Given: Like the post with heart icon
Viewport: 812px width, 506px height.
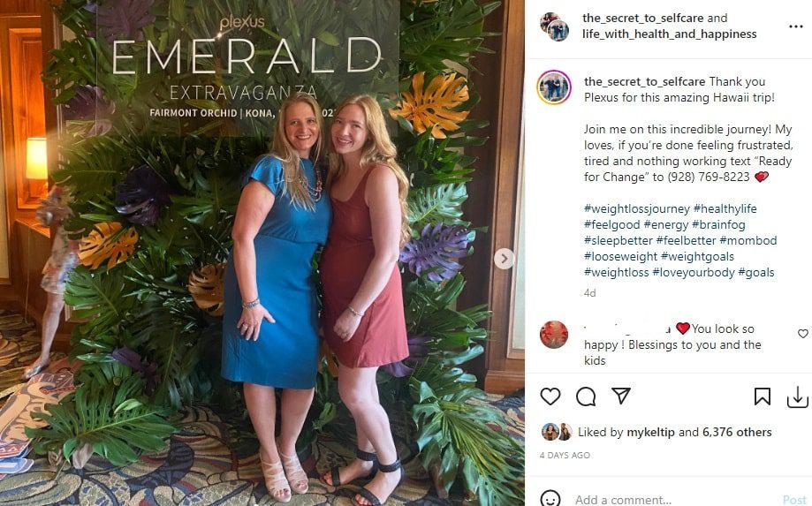Looking at the screenshot, I should point(550,396).
